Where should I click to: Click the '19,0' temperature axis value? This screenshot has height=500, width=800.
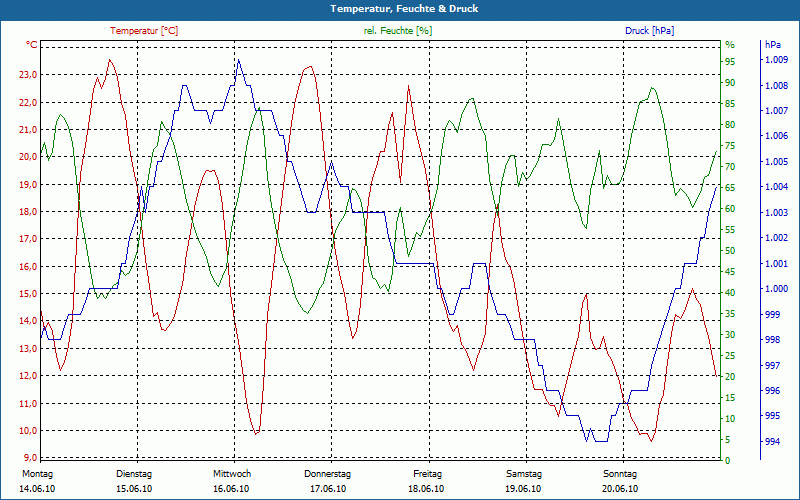click(28, 185)
